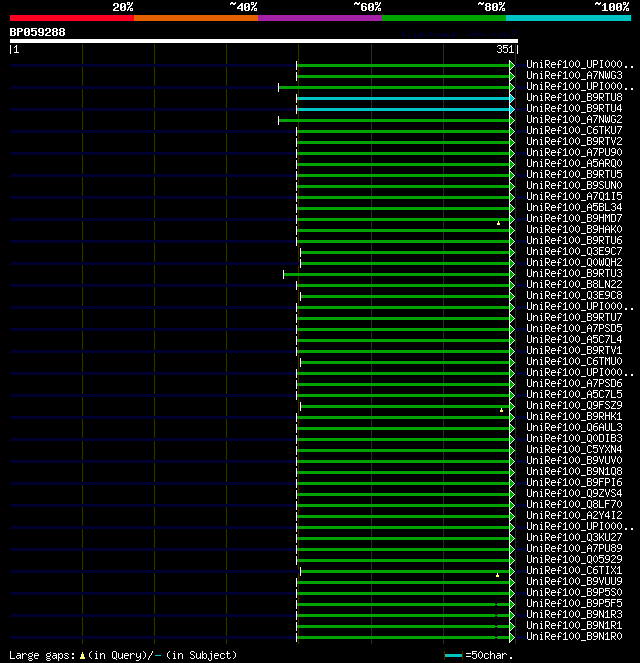Select the UniRef100_Q8LF70 label
The width and height of the screenshot is (640, 663).
tap(574, 504)
